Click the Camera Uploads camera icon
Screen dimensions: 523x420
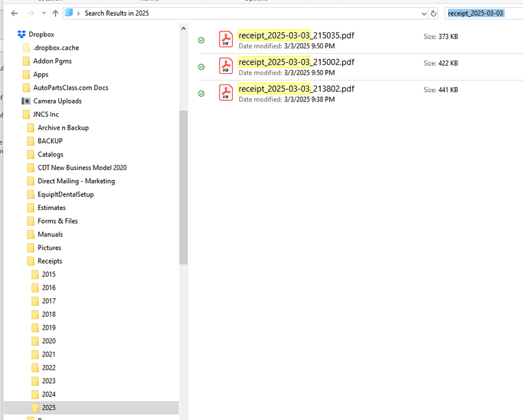tap(26, 101)
